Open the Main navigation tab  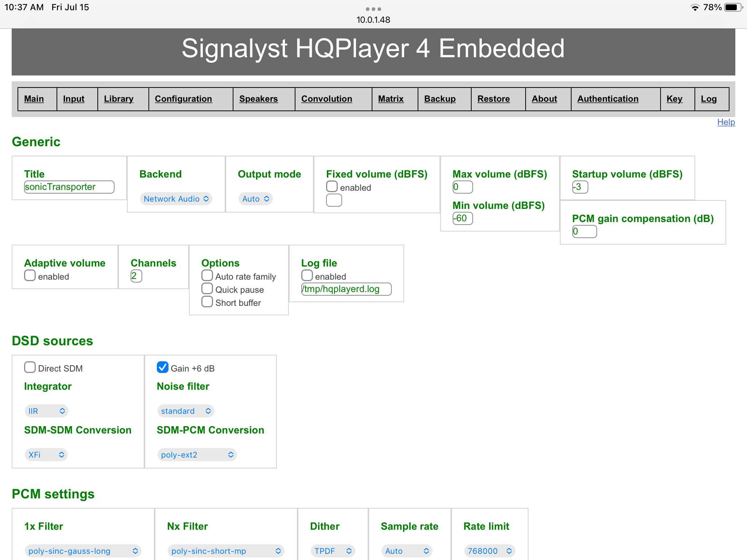[x=34, y=99]
